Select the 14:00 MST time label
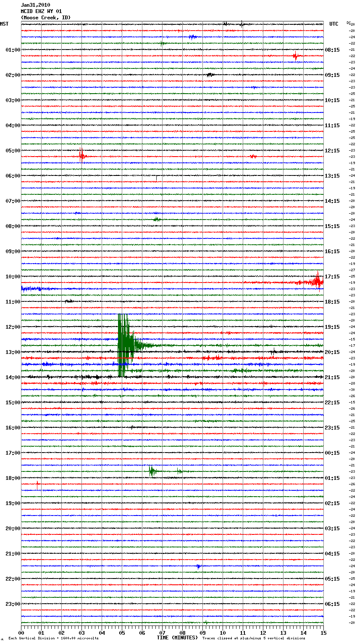The width and height of the screenshot is (357, 644). pyautogui.click(x=13, y=377)
